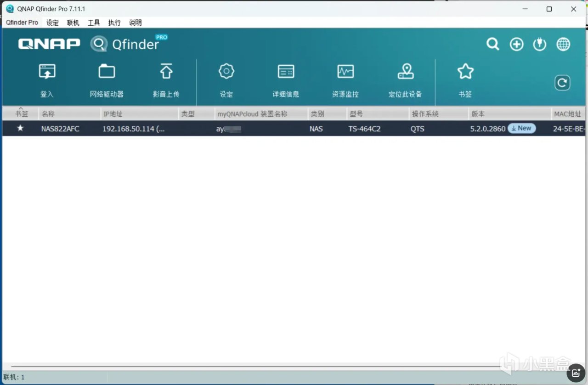Sort by the 类别 column header

(327, 114)
